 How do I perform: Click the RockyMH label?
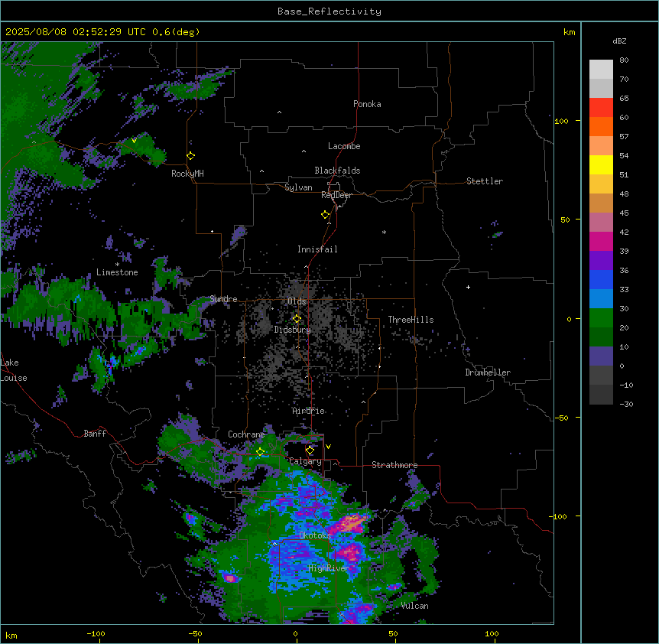click(187, 174)
